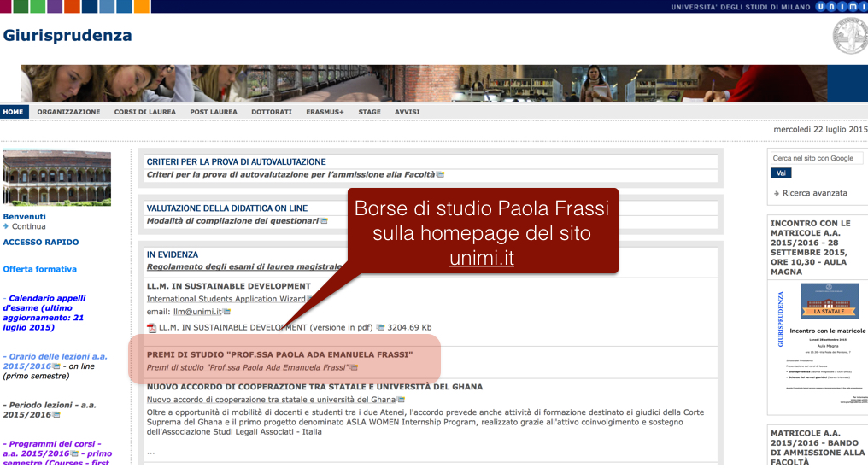Image resolution: width=868 pixels, height=468 pixels.
Task: Open Modalità di compilazione dei questionari link
Action: click(x=232, y=220)
